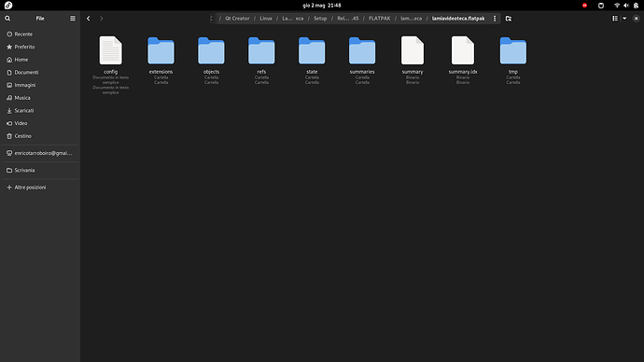Select the summary.idx file
This screenshot has width=644, height=362.
463,51
